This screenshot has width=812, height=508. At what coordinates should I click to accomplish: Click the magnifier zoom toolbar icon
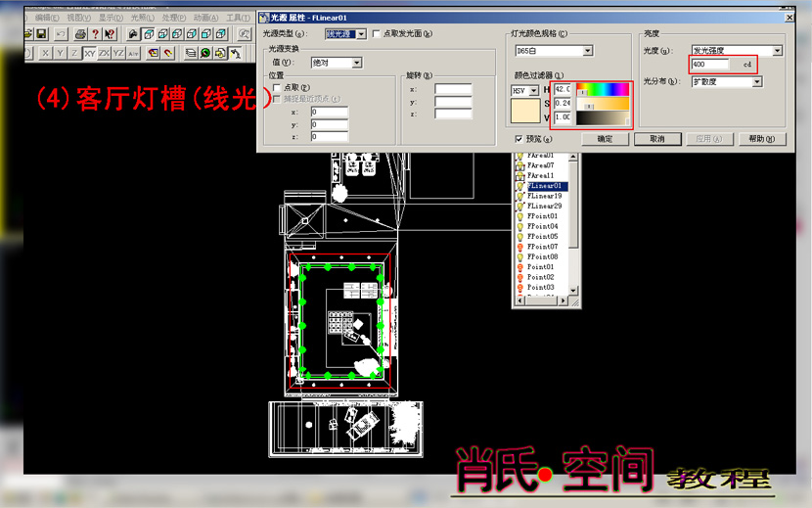tap(244, 34)
